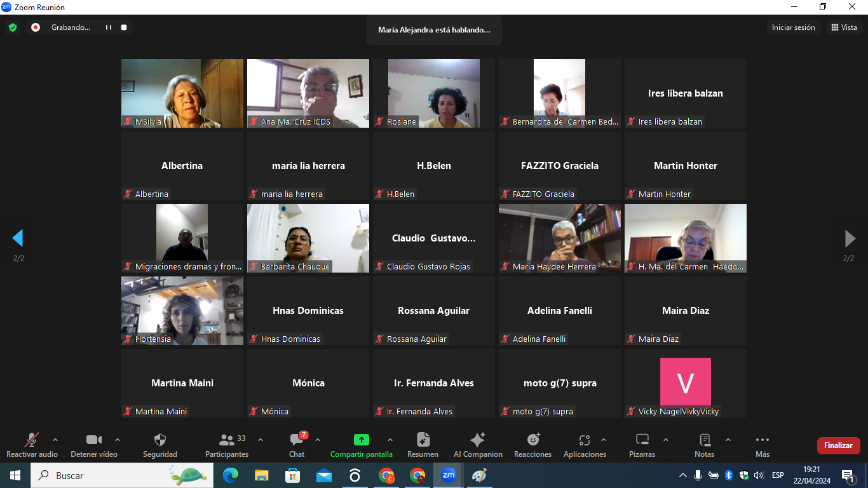Expand participants options arrow
This screenshot has width=868, height=488.
pos(261,440)
